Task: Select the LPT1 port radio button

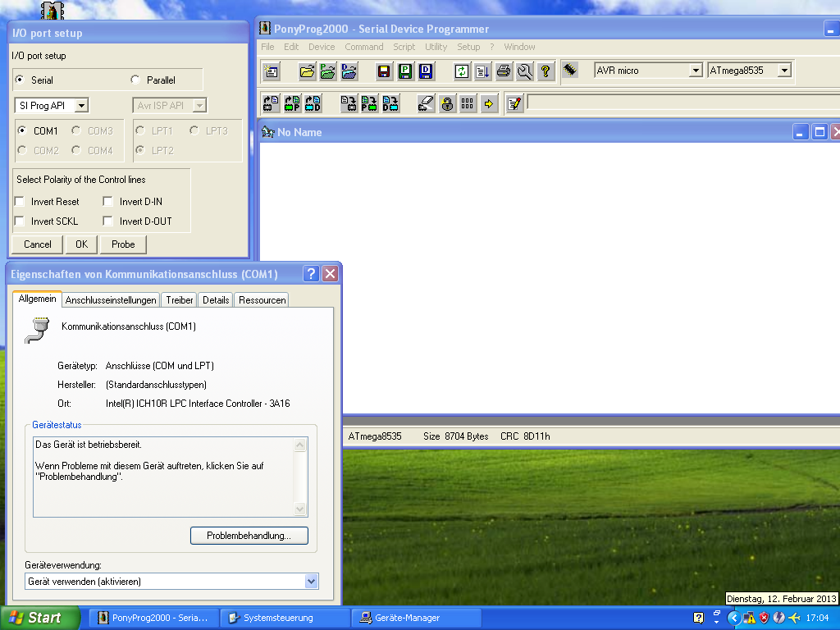Action: (140, 130)
